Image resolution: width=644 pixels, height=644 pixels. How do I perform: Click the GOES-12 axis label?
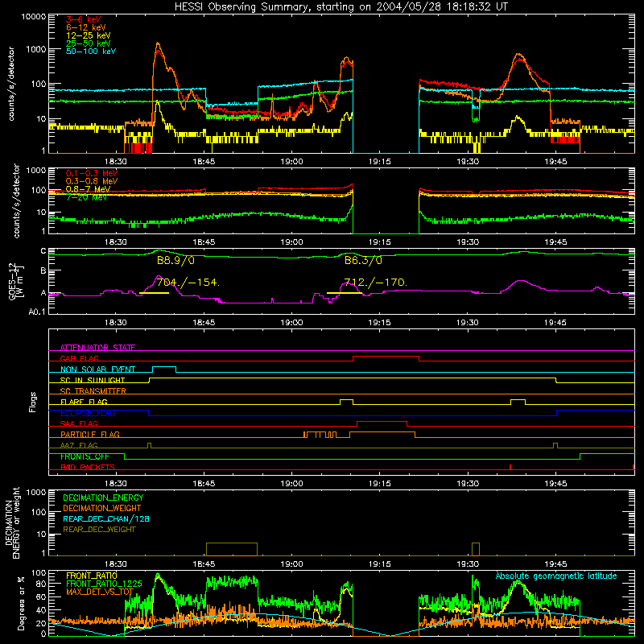pos(16,281)
